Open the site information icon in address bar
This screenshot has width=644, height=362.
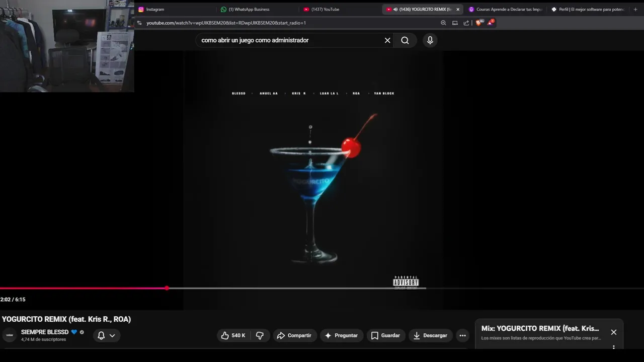(140, 23)
